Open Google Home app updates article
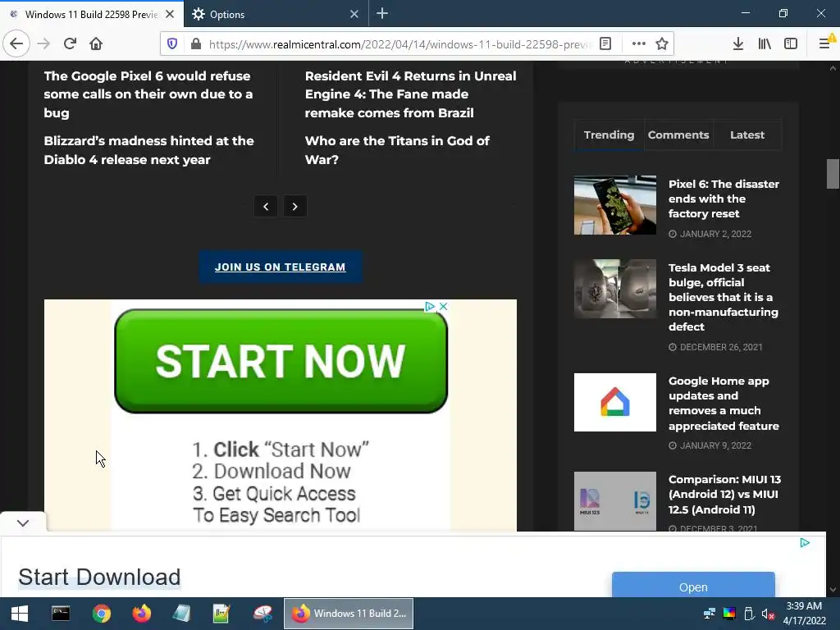The width and height of the screenshot is (840, 630). click(x=724, y=404)
